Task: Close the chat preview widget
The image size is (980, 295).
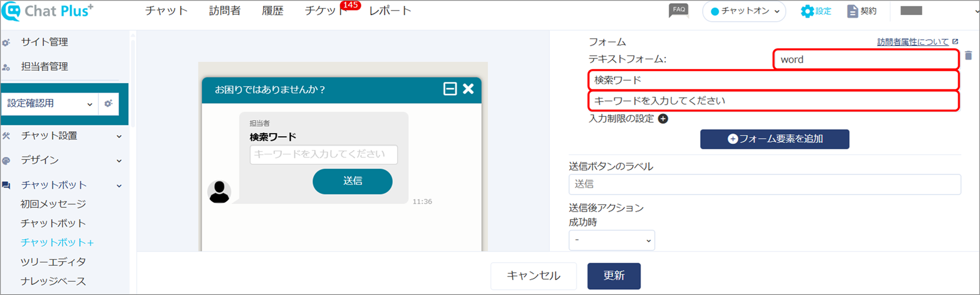Action: pyautogui.click(x=468, y=89)
